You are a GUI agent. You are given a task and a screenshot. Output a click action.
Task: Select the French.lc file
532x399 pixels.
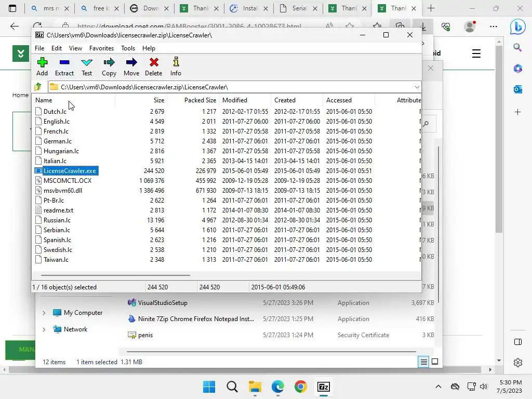click(x=56, y=131)
